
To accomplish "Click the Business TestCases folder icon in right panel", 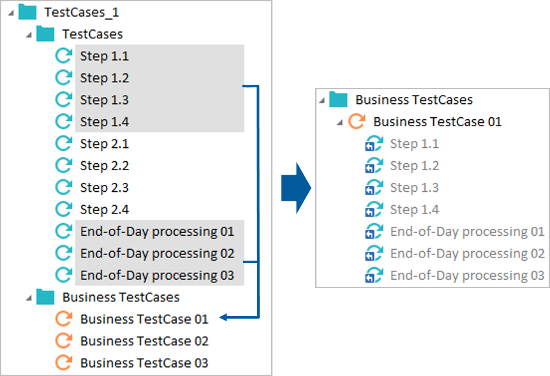I will point(338,99).
